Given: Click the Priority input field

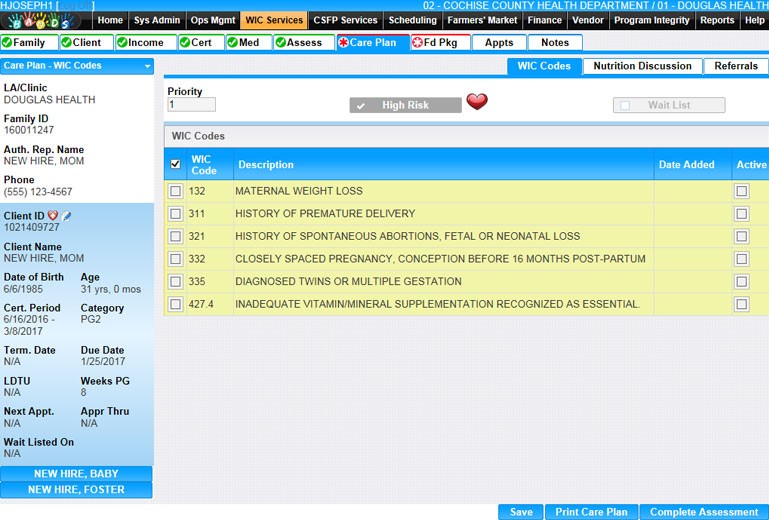Looking at the screenshot, I should (191, 105).
